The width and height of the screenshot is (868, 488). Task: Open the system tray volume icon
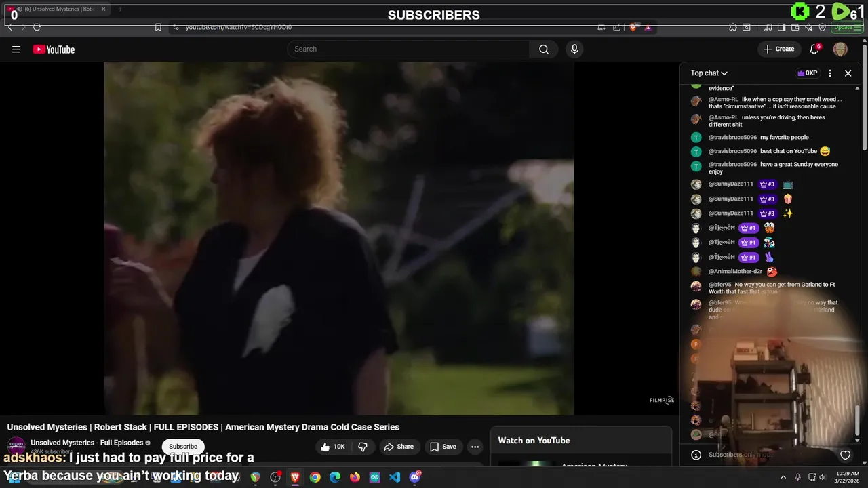coord(822,477)
